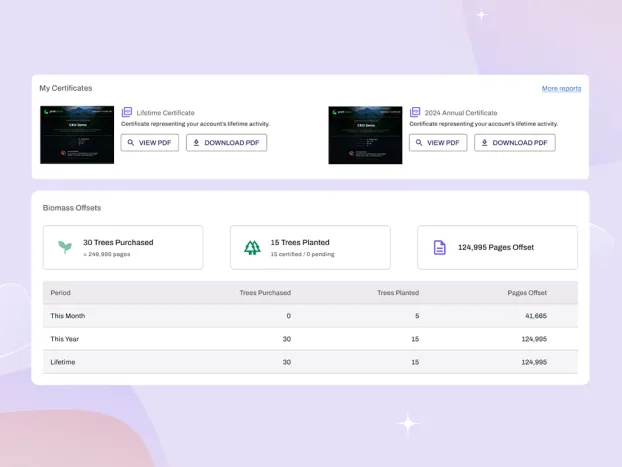Screen dimensions: 622x467
Task: Open the Lifetime Certificate thumbnail preview
Action: point(77,135)
